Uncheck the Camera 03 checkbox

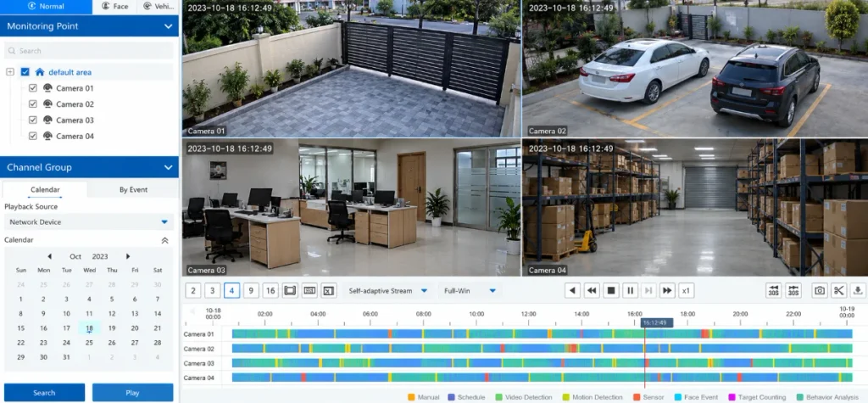[x=33, y=120]
